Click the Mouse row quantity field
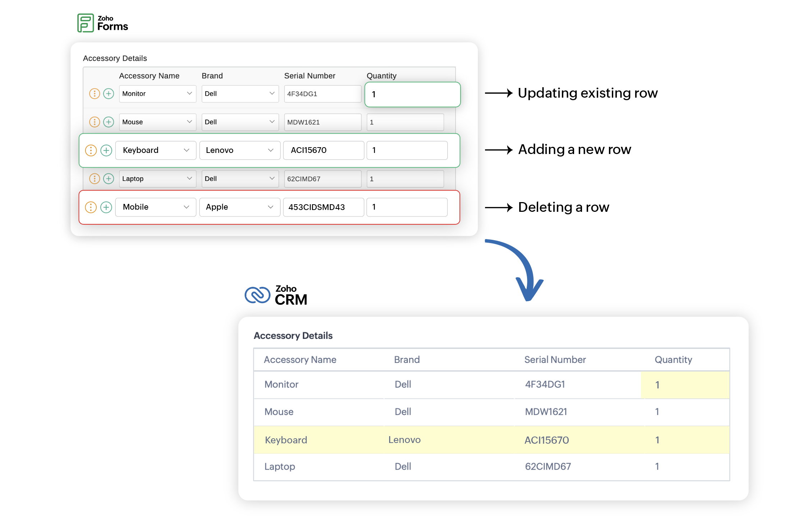The height and width of the screenshot is (532, 794). click(405, 122)
